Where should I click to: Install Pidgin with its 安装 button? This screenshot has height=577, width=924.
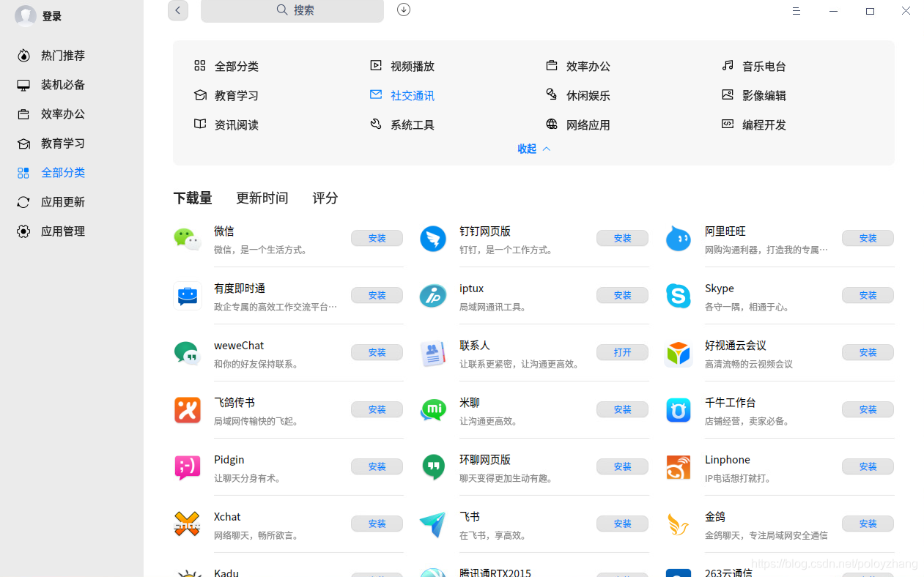point(377,466)
